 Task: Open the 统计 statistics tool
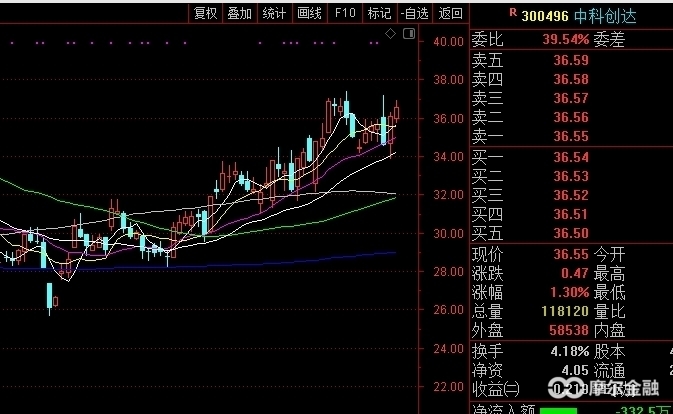click(274, 13)
